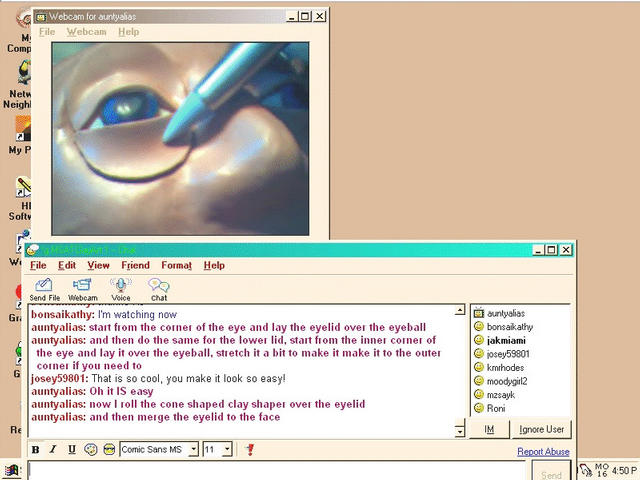Select josey59801 in the user list
640x480 pixels.
[x=508, y=354]
